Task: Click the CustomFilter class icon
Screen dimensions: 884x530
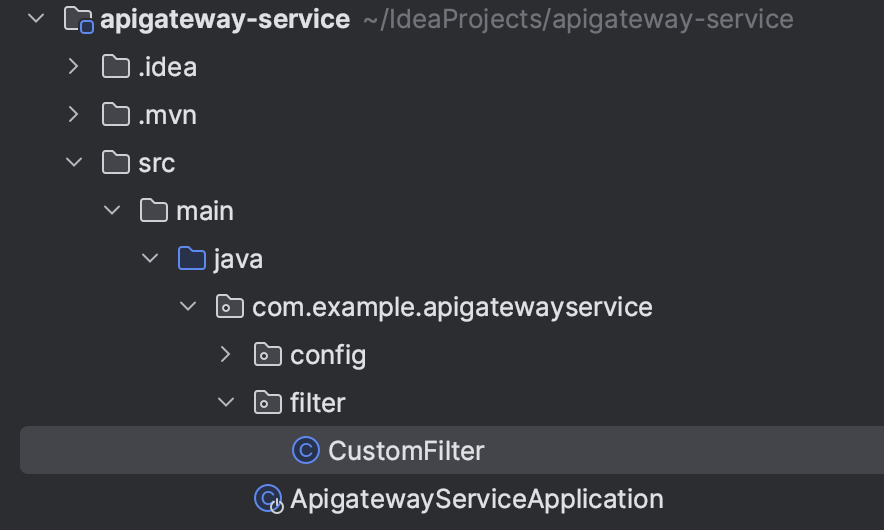Action: tap(305, 451)
